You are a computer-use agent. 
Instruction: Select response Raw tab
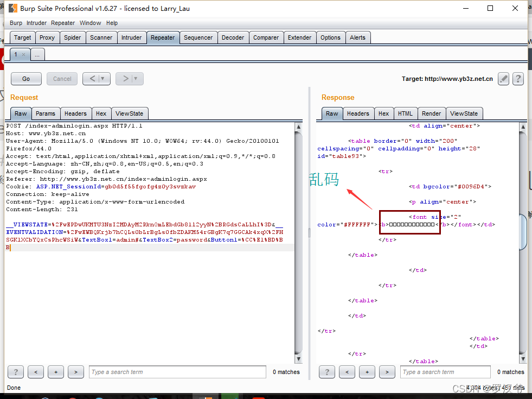click(x=332, y=114)
